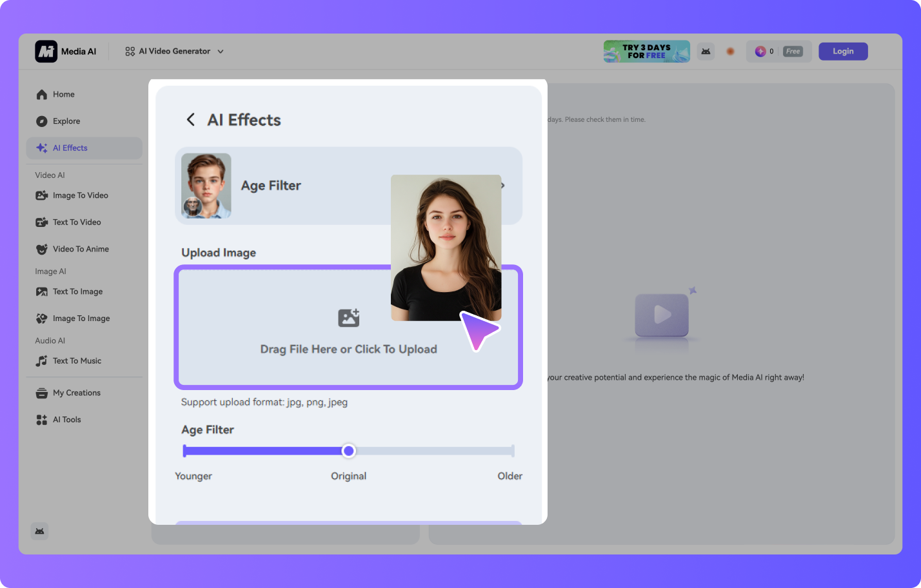Click the Age Filter boy thumbnail
Image resolution: width=921 pixels, height=588 pixels.
click(x=206, y=186)
